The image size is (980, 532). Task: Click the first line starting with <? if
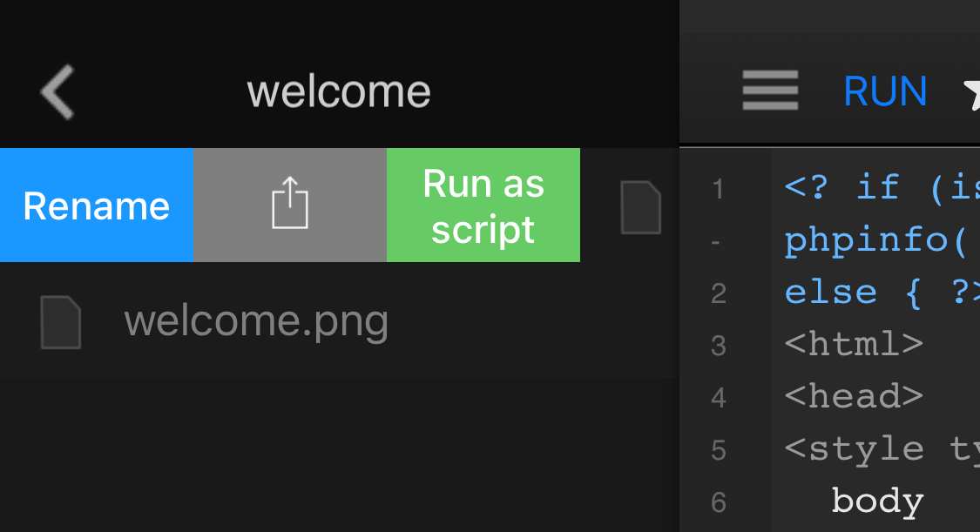[x=880, y=188]
